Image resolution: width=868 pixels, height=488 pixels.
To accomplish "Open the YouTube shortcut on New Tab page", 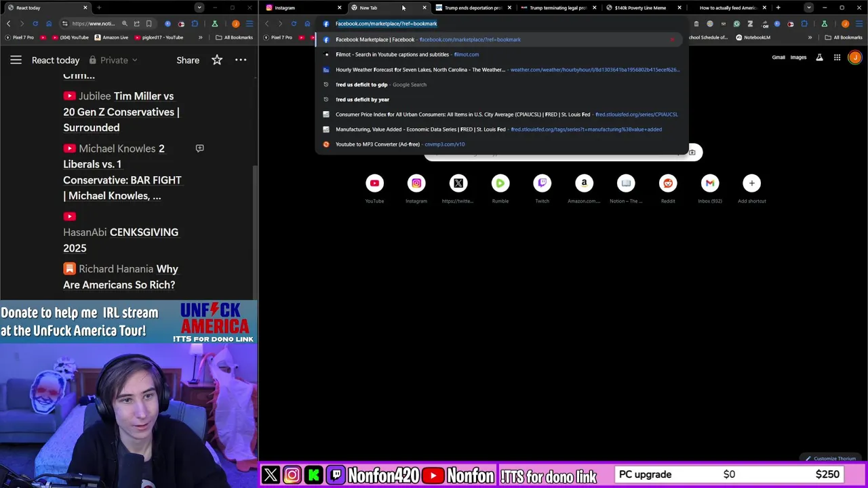I will [x=374, y=188].
